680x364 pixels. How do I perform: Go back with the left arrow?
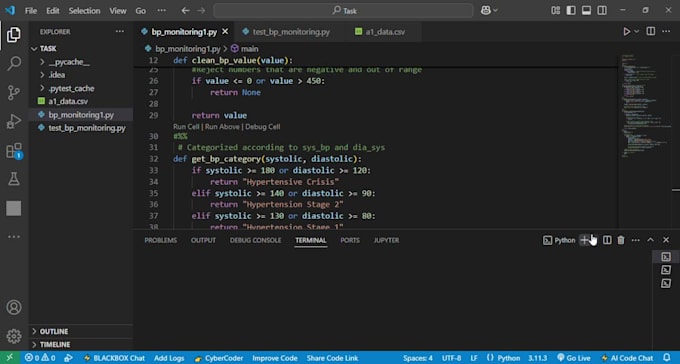click(x=185, y=10)
